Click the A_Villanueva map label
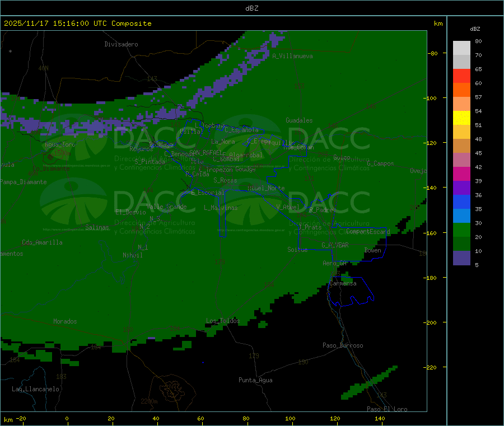The image size is (504, 426). click(x=292, y=56)
